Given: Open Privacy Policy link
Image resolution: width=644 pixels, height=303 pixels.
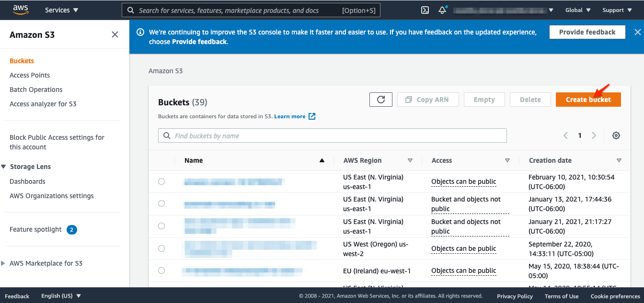Looking at the screenshot, I should coord(515,296).
